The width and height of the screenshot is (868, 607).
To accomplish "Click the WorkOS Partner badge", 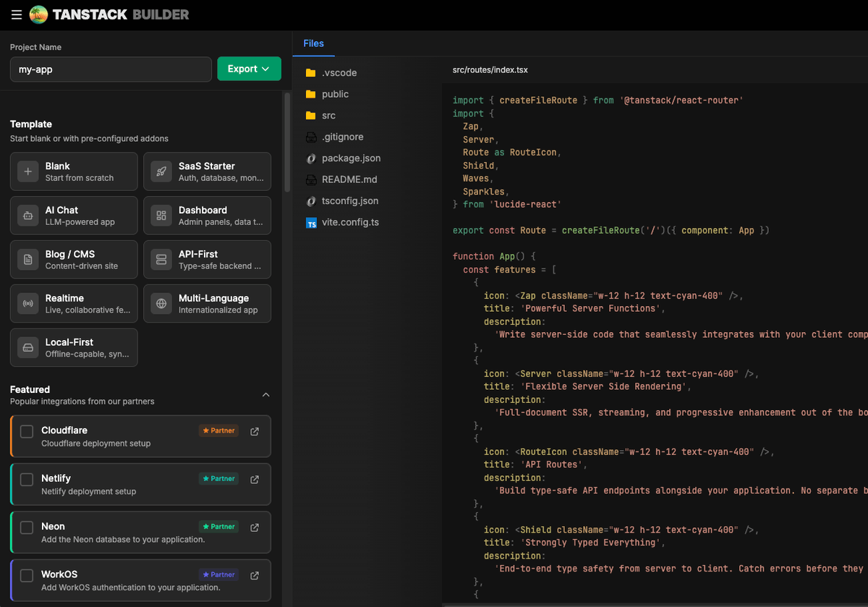I will pyautogui.click(x=218, y=574).
